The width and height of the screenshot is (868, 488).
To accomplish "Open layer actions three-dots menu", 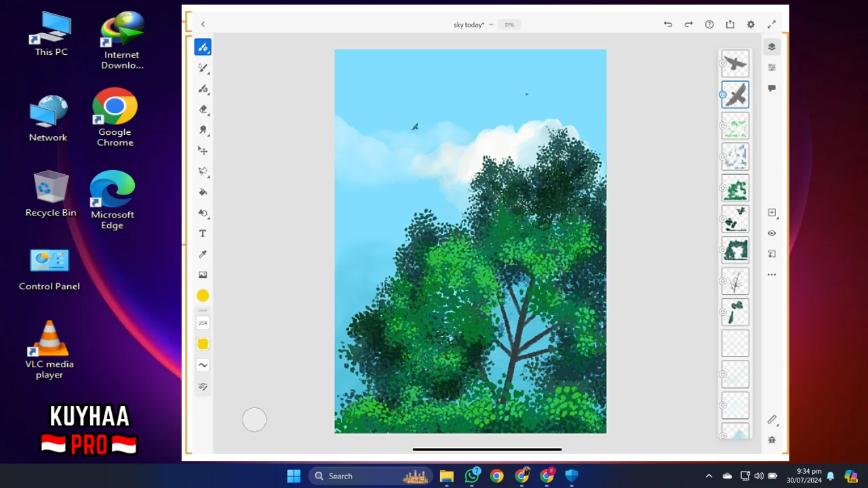I will [772, 274].
